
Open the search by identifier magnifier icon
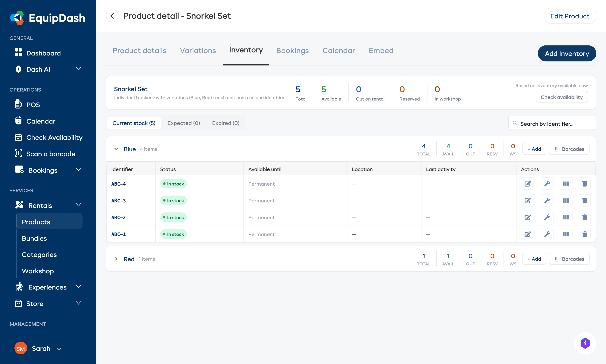click(515, 123)
